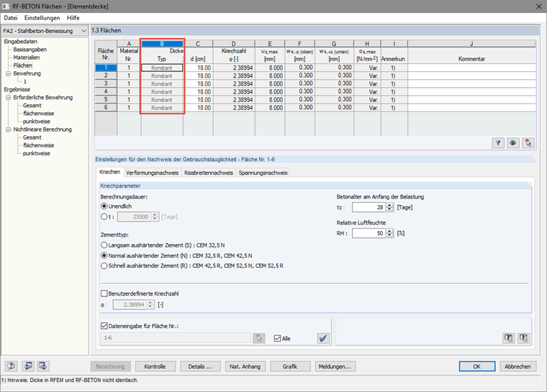The image size is (547, 392).
Task: Toggle the Alle checkbox
Action: tap(277, 338)
